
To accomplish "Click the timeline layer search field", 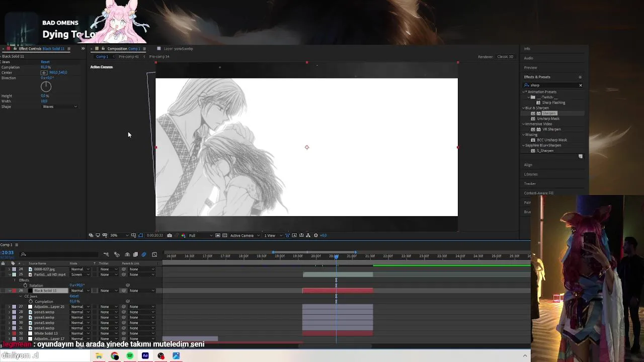I will [x=59, y=254].
